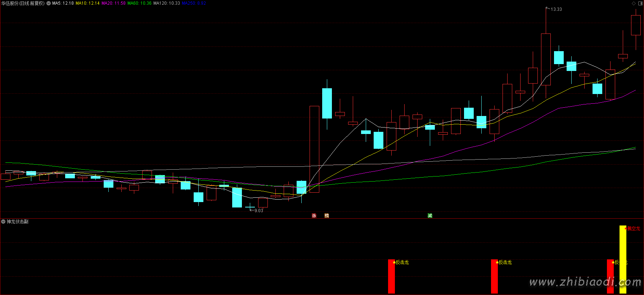
Task: Select the blue MA250 label
Action: coord(194,3)
